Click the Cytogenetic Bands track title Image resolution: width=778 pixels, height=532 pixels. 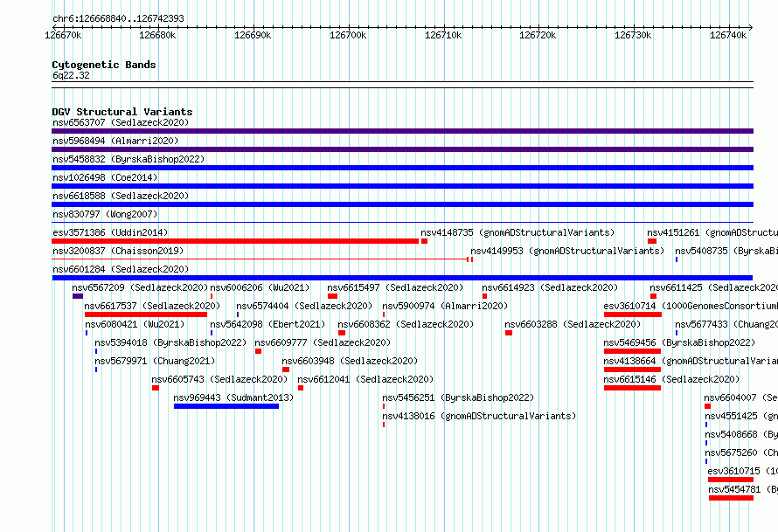pyautogui.click(x=104, y=65)
